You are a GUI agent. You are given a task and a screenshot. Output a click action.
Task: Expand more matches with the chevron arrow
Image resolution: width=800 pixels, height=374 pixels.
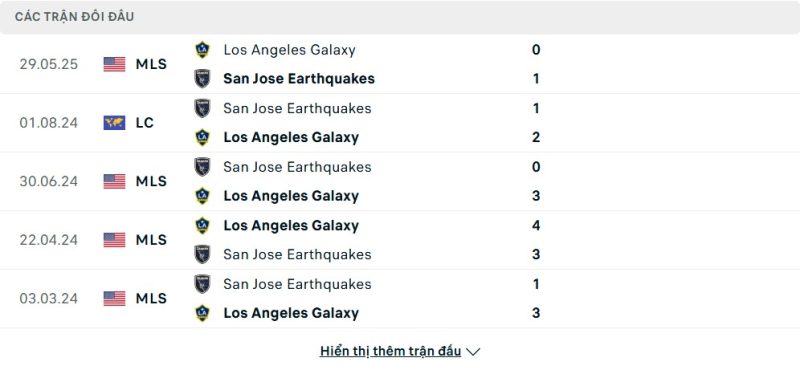(473, 352)
